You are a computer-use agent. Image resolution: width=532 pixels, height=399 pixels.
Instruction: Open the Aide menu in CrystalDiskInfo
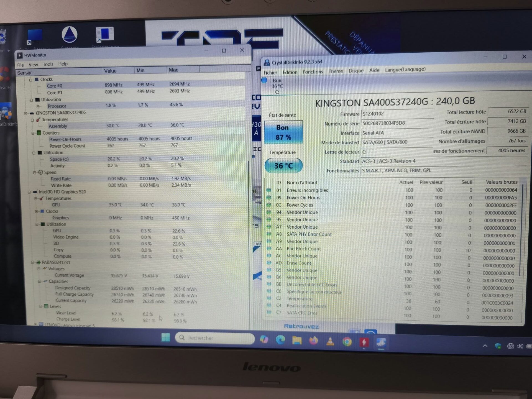pyautogui.click(x=374, y=70)
